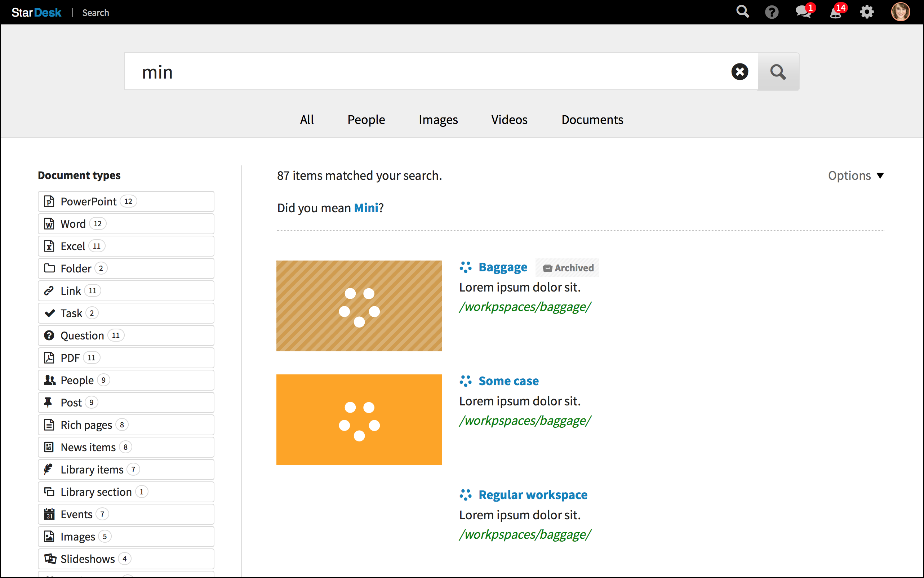Open the chat messages icon with badge
Screen dimensions: 924x578
(803, 12)
